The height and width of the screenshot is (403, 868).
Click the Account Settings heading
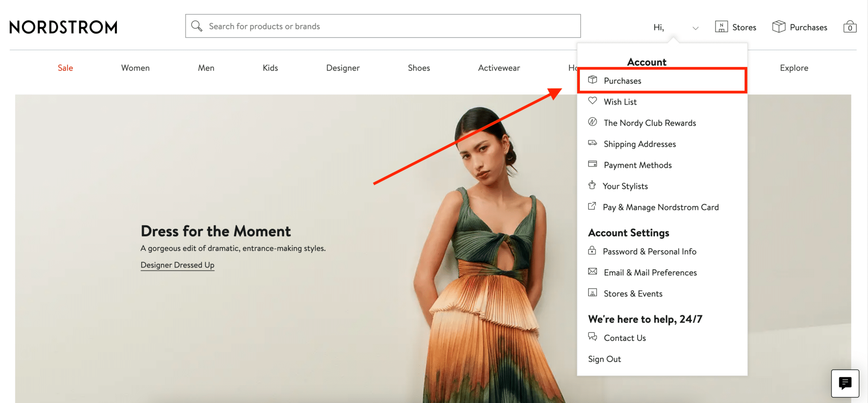pos(629,233)
